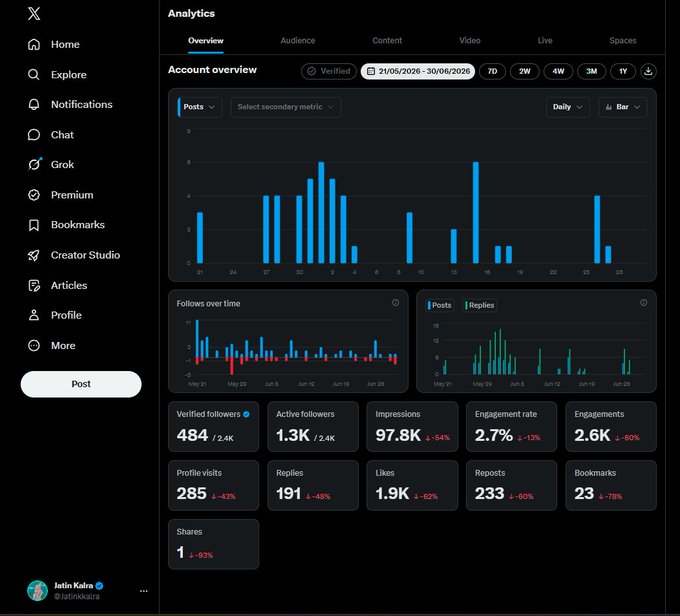680x616 pixels.
Task: Open the Bar chart type dropdown
Action: tap(623, 107)
